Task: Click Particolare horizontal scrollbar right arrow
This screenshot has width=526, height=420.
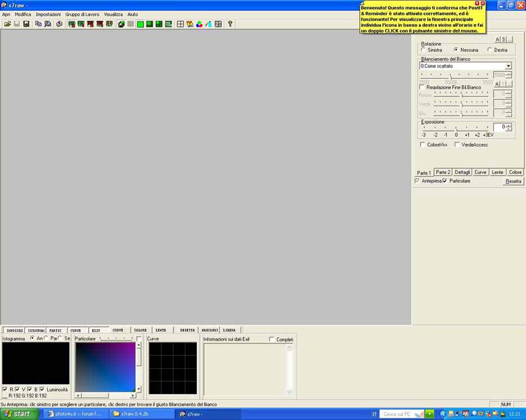Action: click(133, 396)
